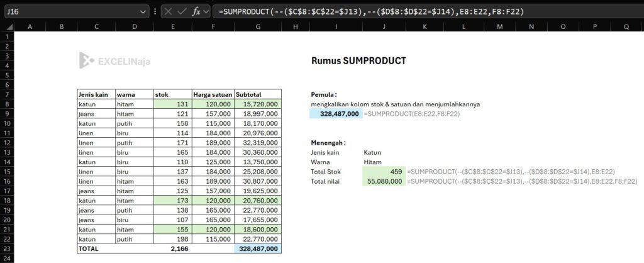Click the 'warna' header cell

[x=135, y=94]
